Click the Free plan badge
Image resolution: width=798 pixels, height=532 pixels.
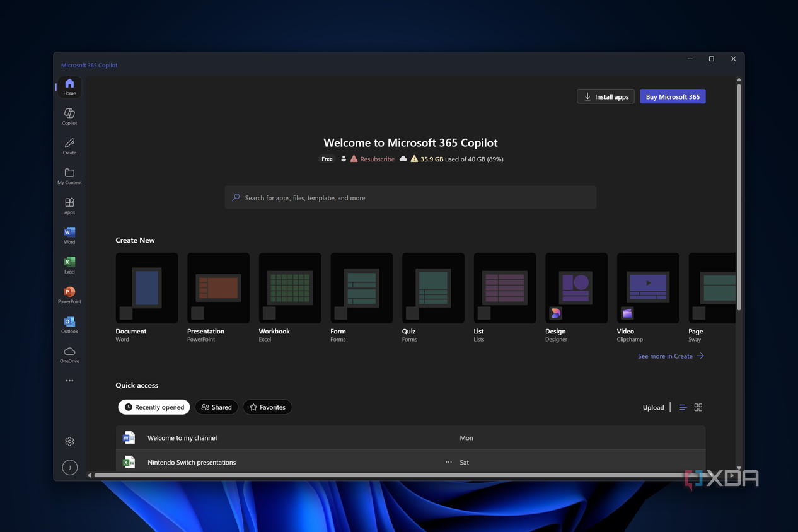coord(327,159)
